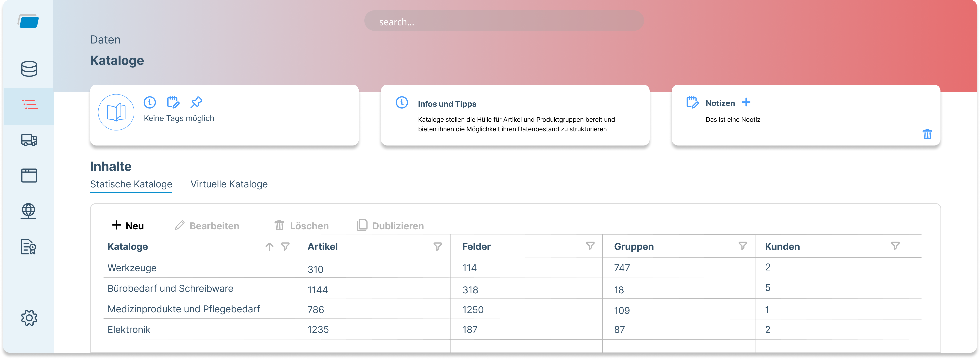Open filter for Artikel column
The image size is (980, 359).
pos(438,246)
